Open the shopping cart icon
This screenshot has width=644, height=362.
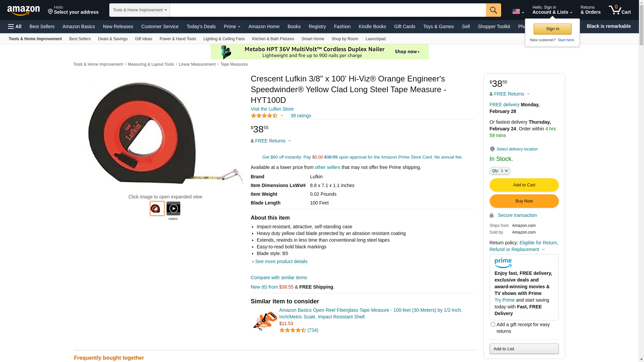click(620, 10)
